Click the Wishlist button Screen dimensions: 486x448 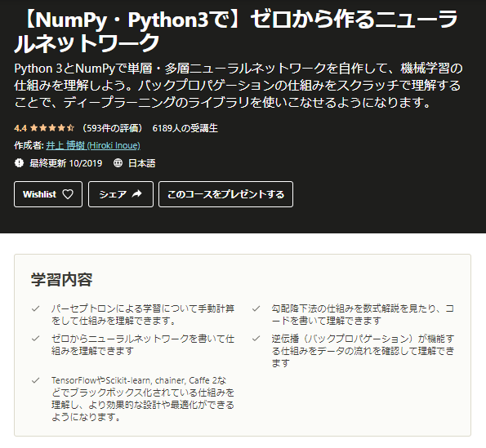(48, 194)
